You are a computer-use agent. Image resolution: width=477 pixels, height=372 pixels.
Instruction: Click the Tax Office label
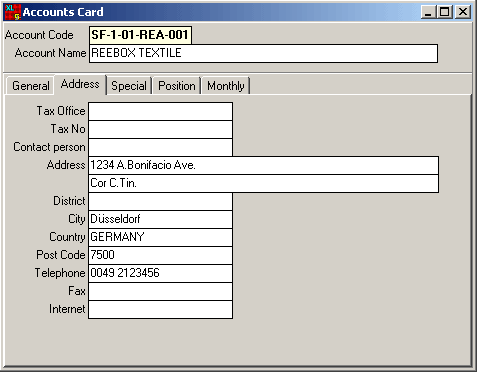point(61,111)
